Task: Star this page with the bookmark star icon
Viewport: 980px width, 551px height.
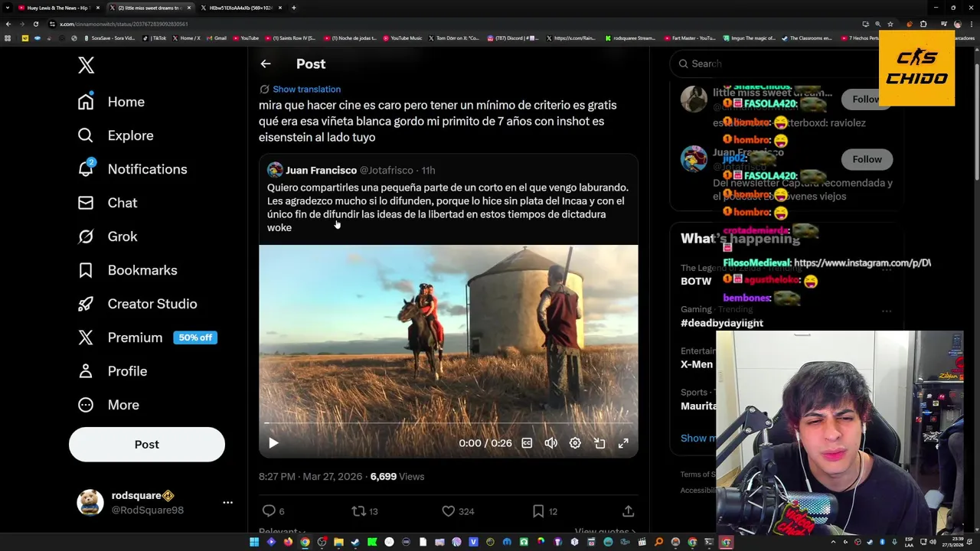Action: tap(890, 24)
